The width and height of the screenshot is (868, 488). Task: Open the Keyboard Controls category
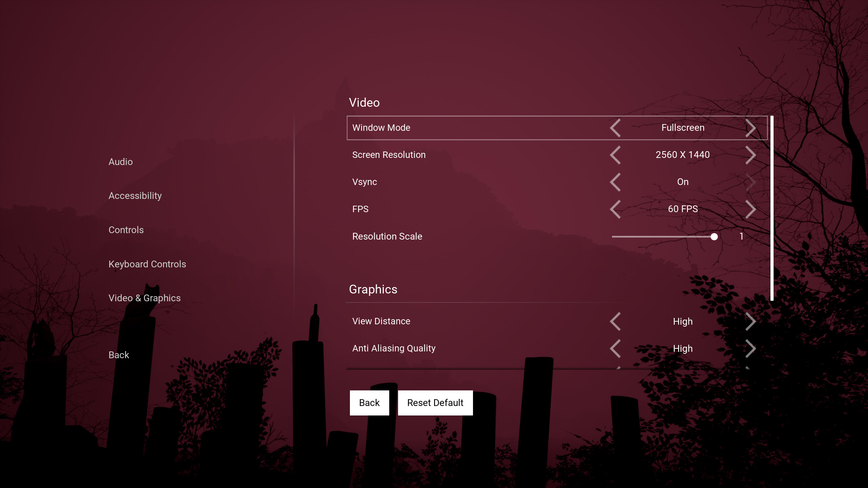[x=147, y=264]
